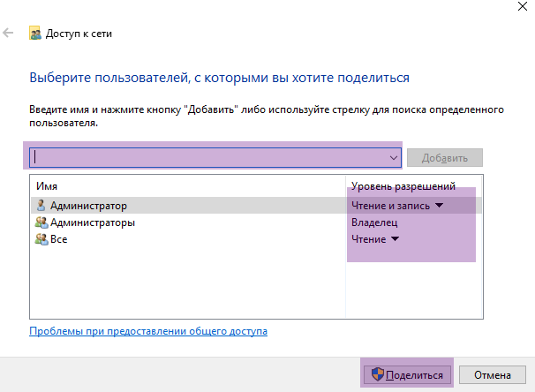Open the sharing problems help link
The width and height of the screenshot is (535, 392).
[148, 331]
